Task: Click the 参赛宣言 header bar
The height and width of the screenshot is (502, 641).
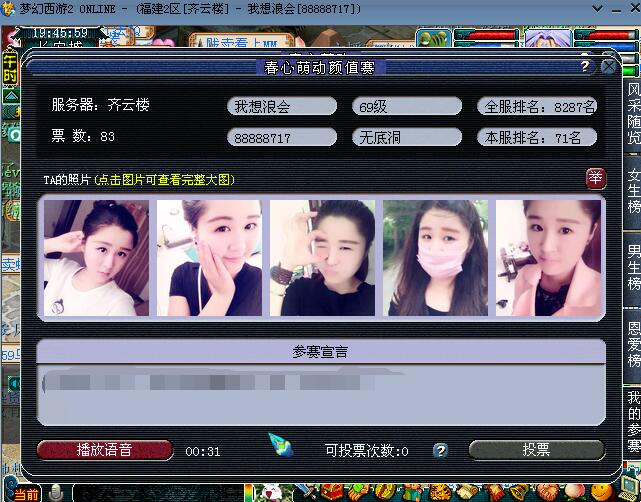Action: [320, 352]
